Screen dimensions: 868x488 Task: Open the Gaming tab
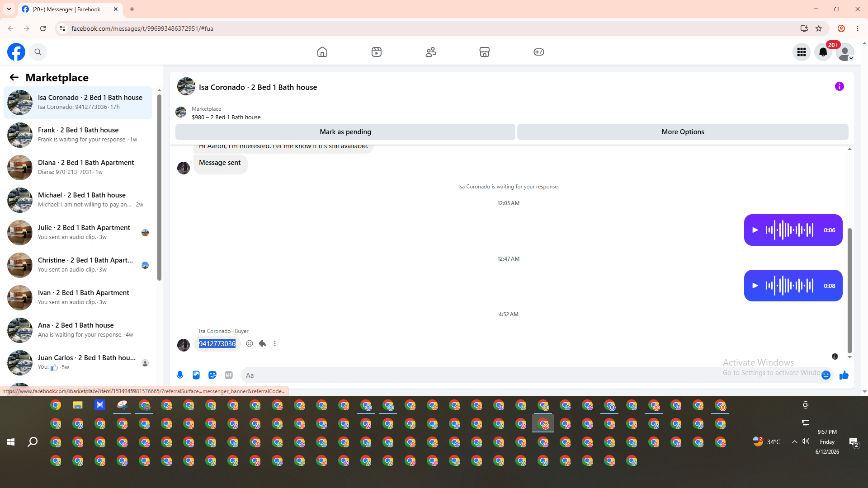pos(539,52)
